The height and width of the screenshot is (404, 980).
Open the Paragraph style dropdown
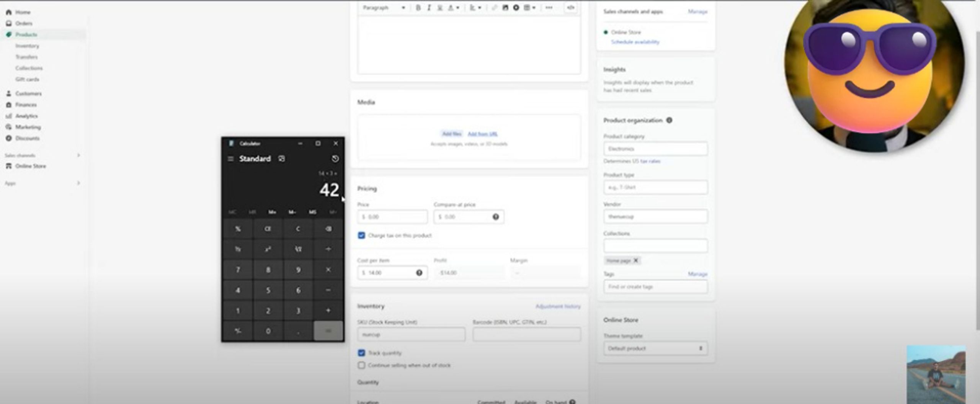384,8
